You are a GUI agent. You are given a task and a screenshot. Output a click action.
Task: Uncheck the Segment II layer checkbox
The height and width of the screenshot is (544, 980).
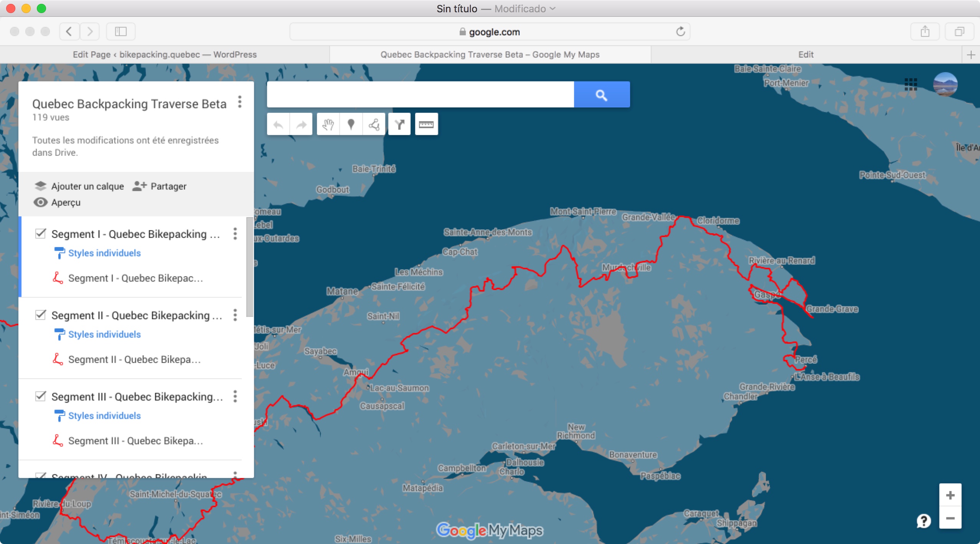[40, 315]
